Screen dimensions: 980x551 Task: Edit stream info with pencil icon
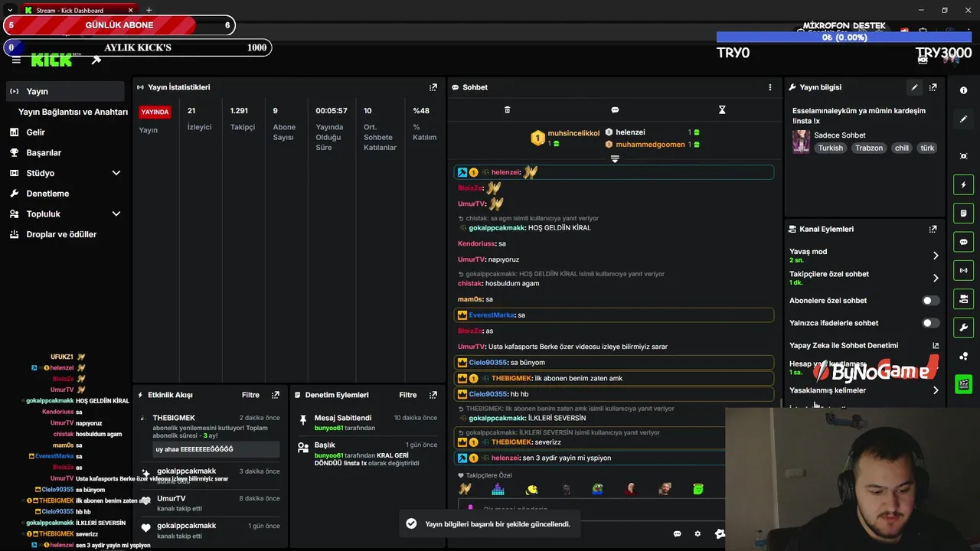coord(914,87)
